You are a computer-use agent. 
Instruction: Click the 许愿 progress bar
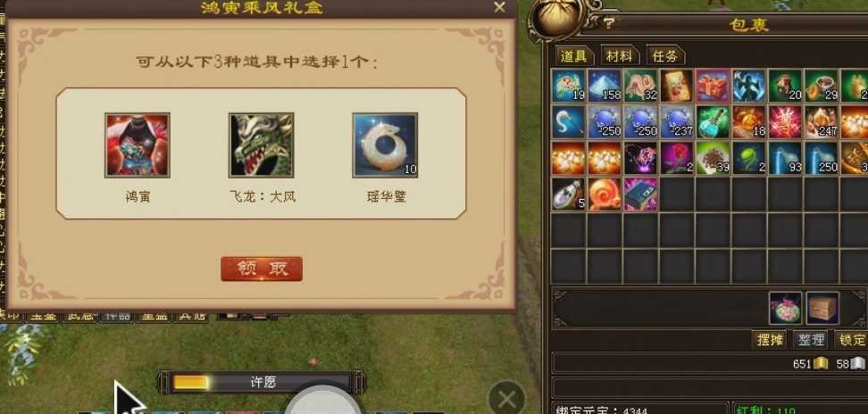(262, 383)
